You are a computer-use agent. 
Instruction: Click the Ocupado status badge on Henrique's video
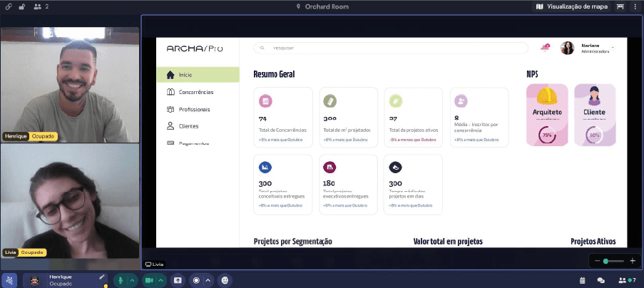pyautogui.click(x=43, y=136)
